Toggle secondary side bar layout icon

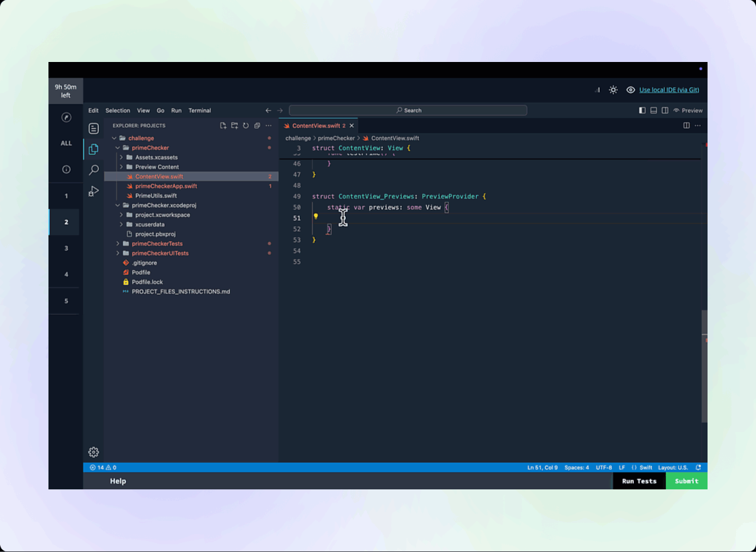pos(665,110)
